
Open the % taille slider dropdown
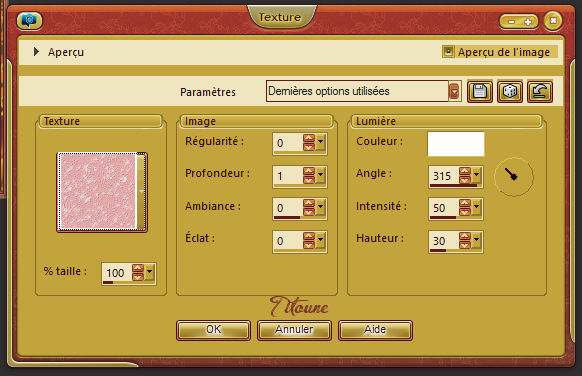149,273
